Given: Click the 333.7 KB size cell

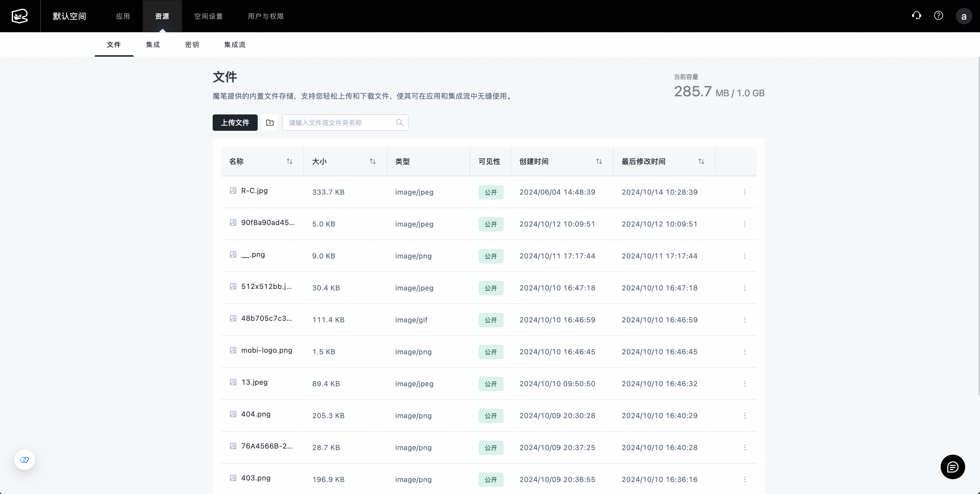Looking at the screenshot, I should click(328, 192).
